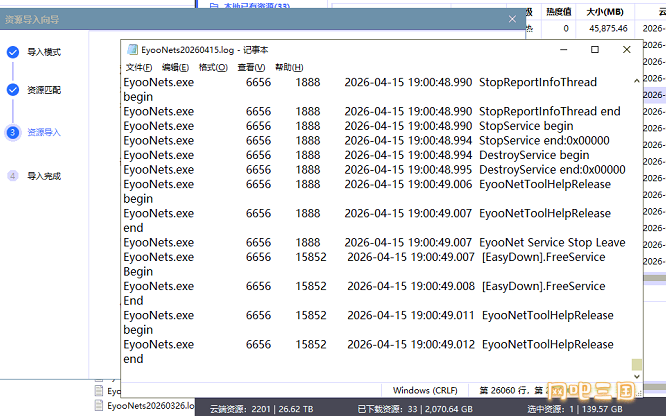Click the 已下载资源: 33 | 2,070.64 GB status
Viewport: 666px width, 416px height.
coord(414,409)
